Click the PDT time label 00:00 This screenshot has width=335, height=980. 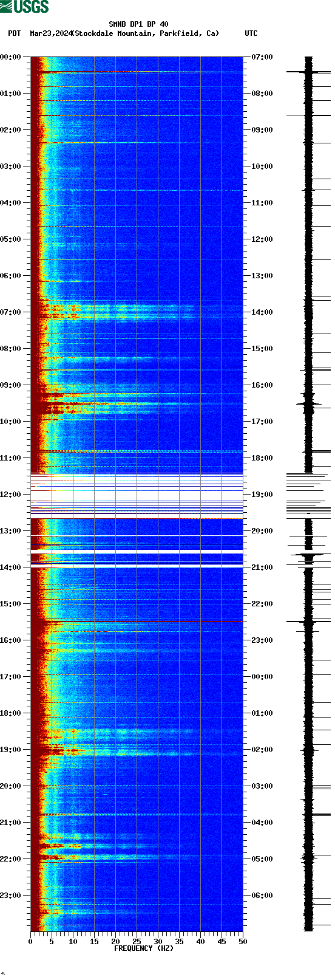point(11,57)
